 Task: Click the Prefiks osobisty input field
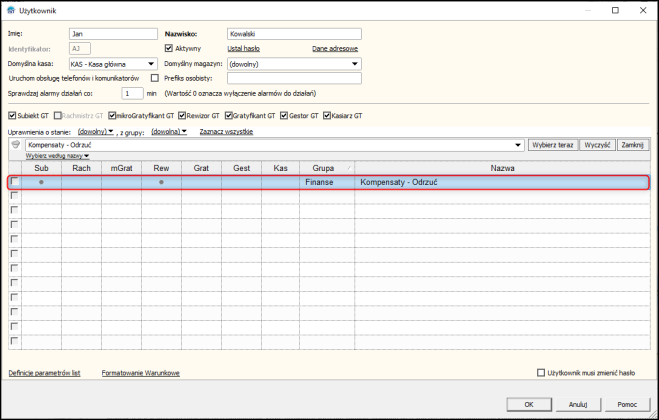(294, 78)
